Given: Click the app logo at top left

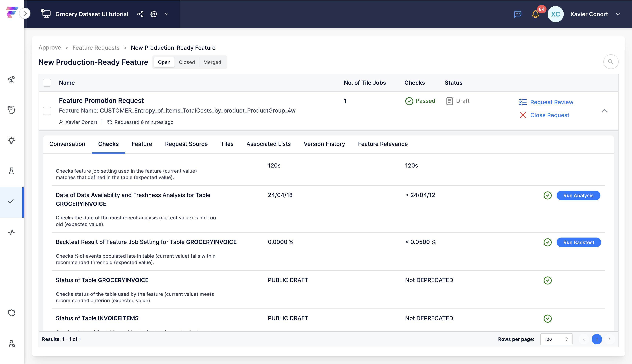Looking at the screenshot, I should 12,12.
